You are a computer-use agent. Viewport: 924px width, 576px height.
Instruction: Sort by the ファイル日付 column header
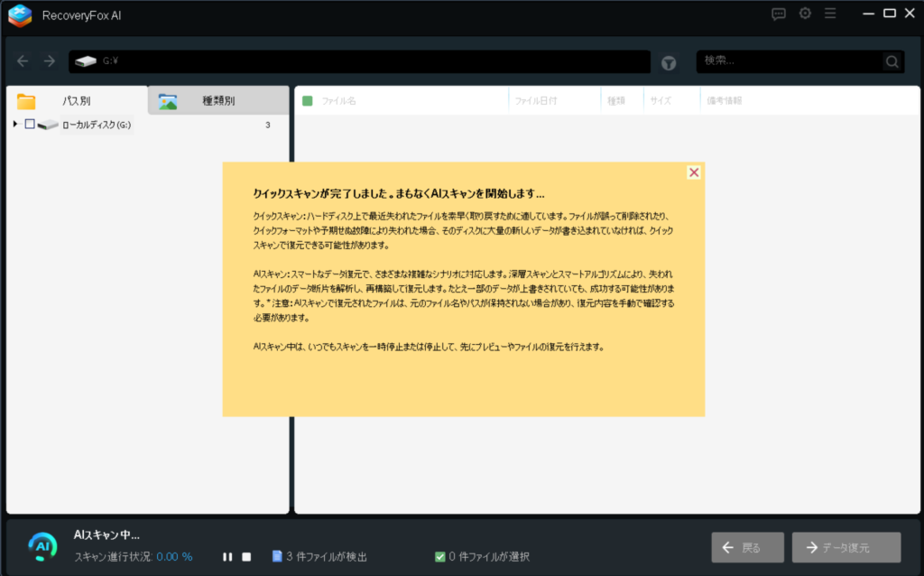tap(536, 101)
